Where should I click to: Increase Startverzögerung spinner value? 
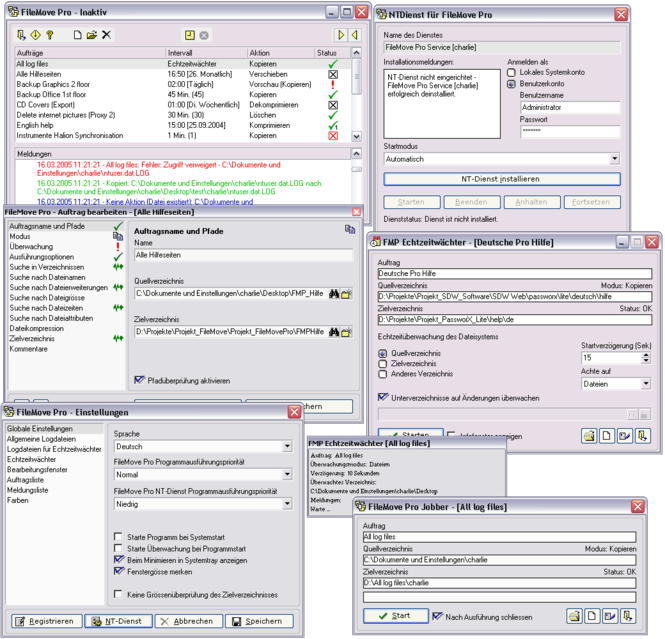(645, 355)
